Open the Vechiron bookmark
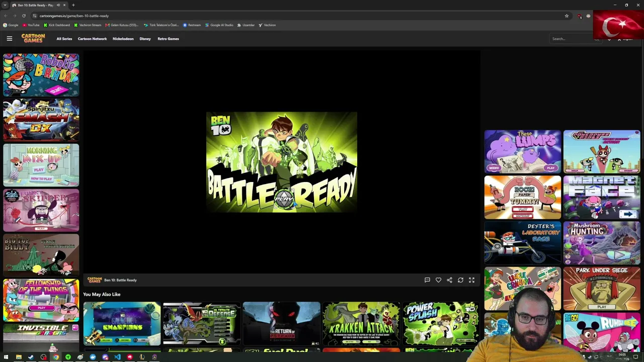644x362 pixels. (x=267, y=25)
